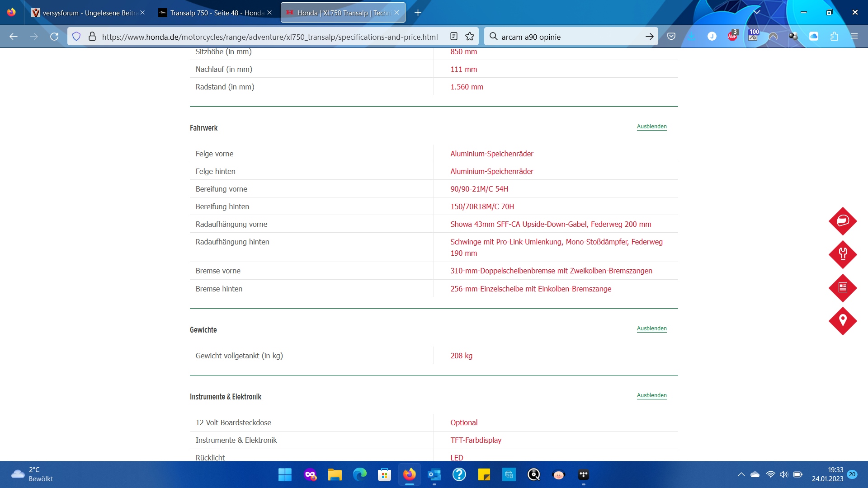Click the search box containing arcam a90 opinie
868x488 pixels.
570,37
